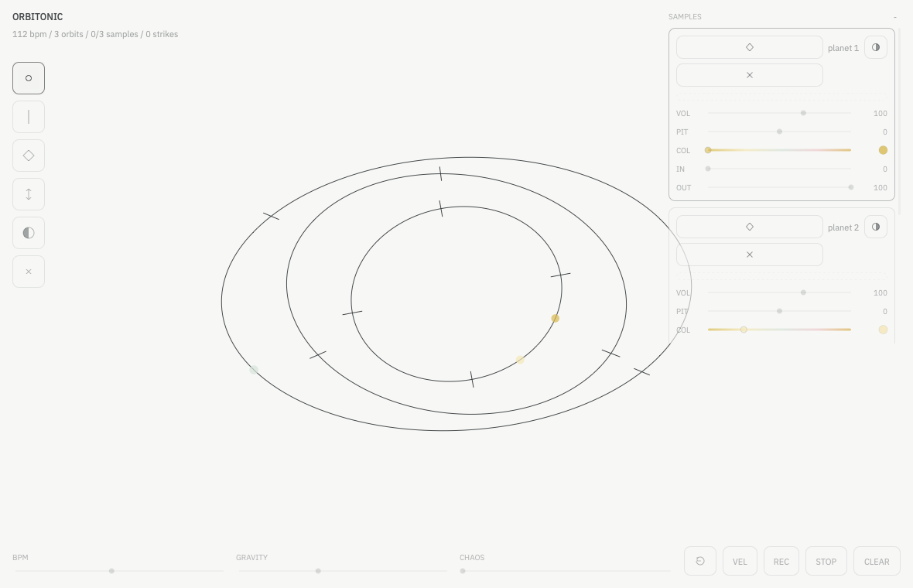The height and width of the screenshot is (588, 913).
Task: Collapse the SAMPLES panel with the dash
Action: (895, 17)
